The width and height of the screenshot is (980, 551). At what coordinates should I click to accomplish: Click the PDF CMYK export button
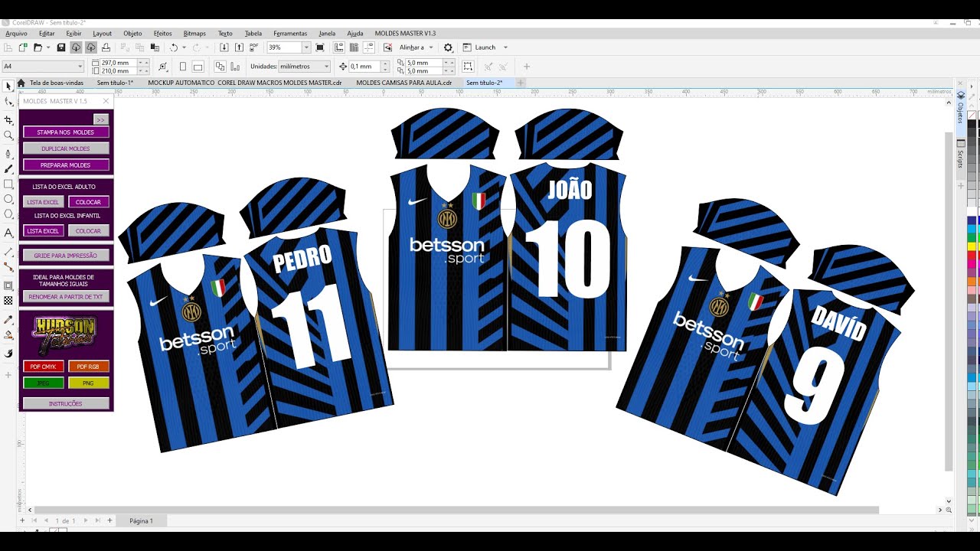[44, 367]
